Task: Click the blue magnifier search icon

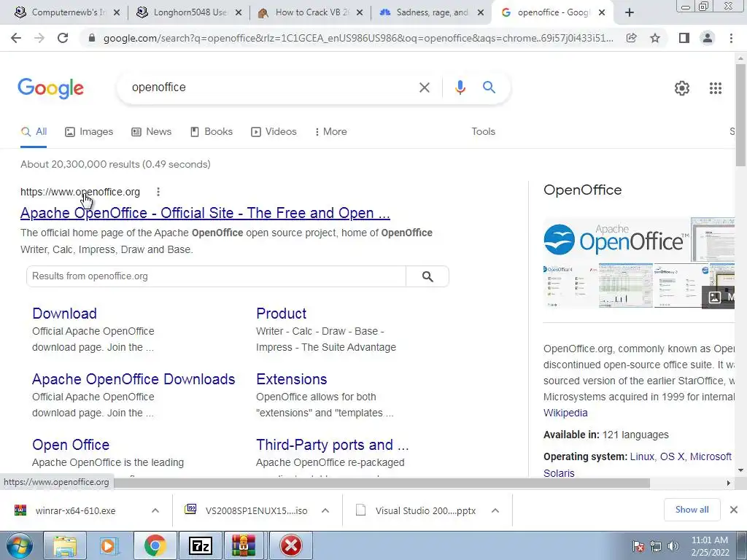Action: click(x=489, y=87)
